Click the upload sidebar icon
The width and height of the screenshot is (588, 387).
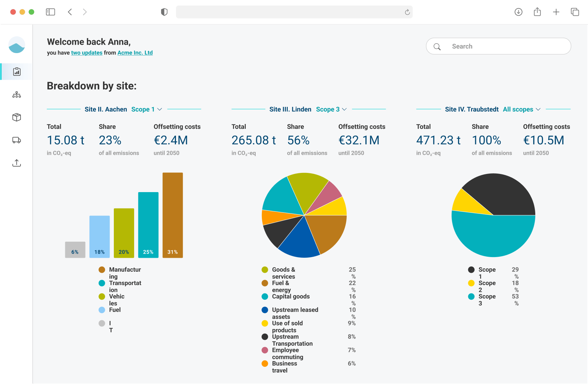click(x=17, y=163)
